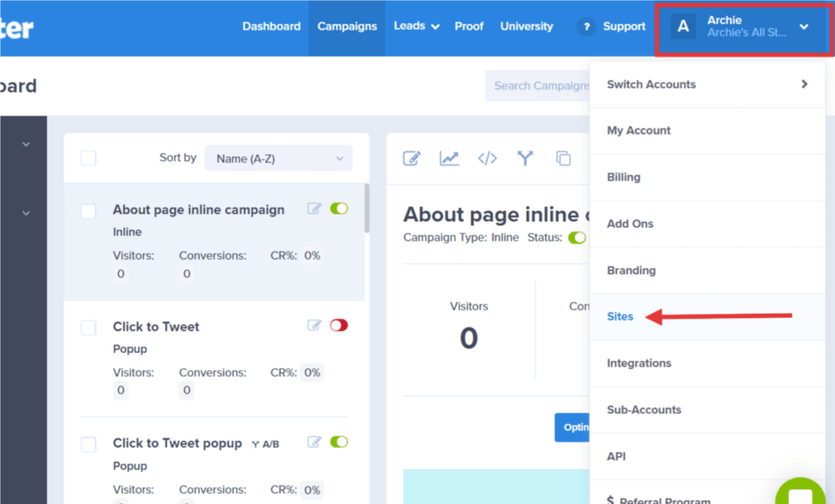
Task: View campaign analytics via the chart icon
Action: [449, 158]
